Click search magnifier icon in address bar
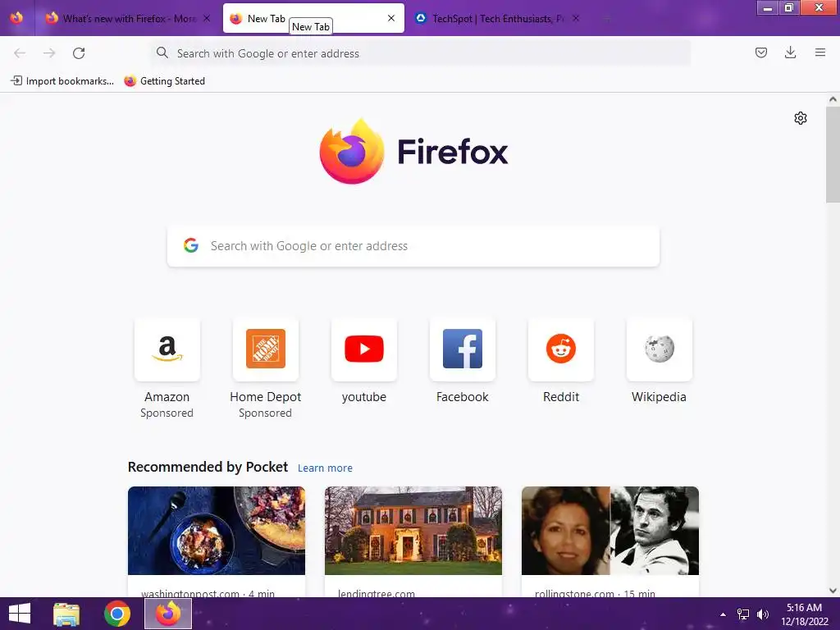Image resolution: width=840 pixels, height=630 pixels. [162, 52]
